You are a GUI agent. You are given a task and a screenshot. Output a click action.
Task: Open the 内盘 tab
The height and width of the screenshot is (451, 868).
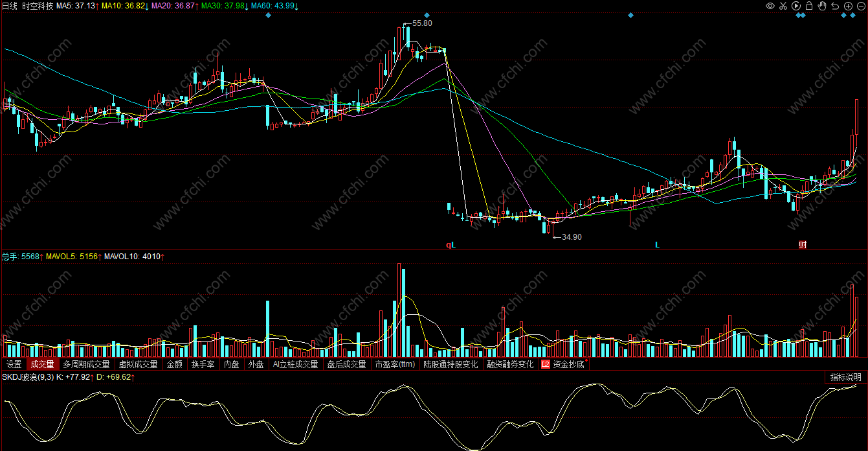232,364
